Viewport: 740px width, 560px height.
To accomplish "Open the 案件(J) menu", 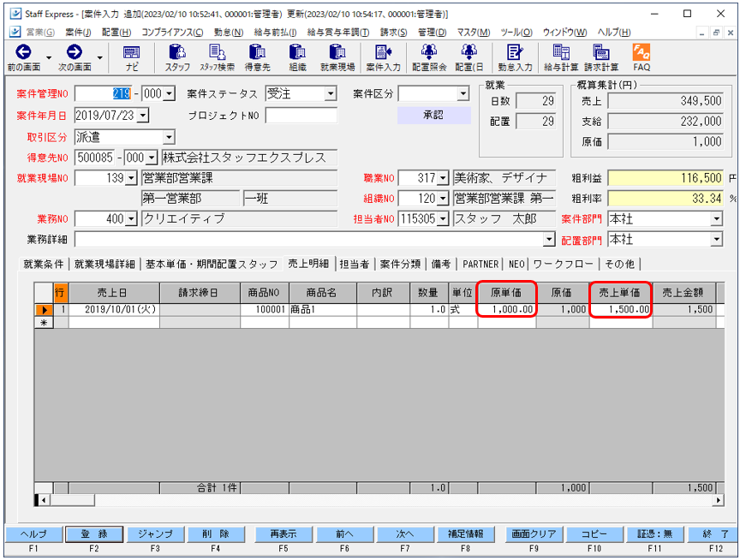I will (78, 32).
